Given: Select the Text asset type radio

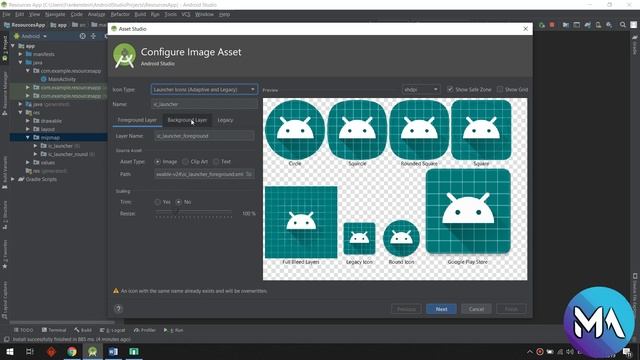Looking at the screenshot, I should click(216, 162).
